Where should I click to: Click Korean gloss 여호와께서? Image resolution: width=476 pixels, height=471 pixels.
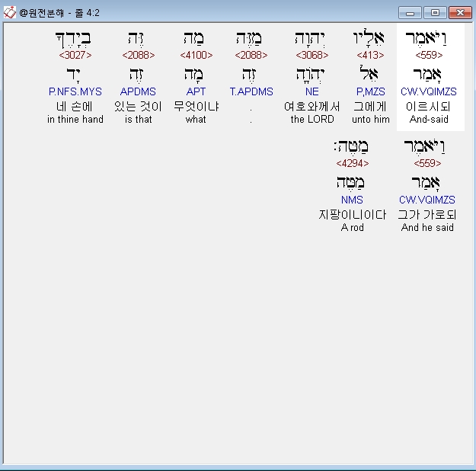312,107
